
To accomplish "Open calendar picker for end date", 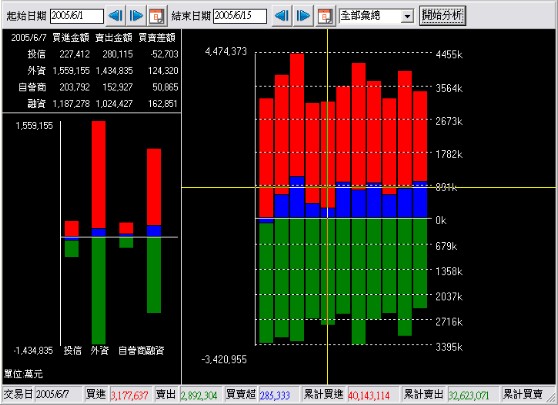I will coord(325,16).
